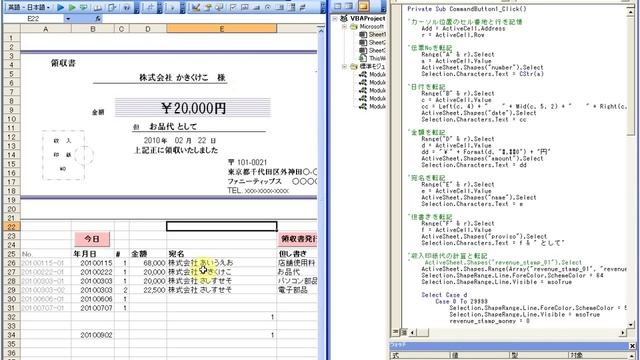This screenshot has height=360, width=640.
Task: Click the 領収書発行 button on the sheet
Action: coord(298,239)
